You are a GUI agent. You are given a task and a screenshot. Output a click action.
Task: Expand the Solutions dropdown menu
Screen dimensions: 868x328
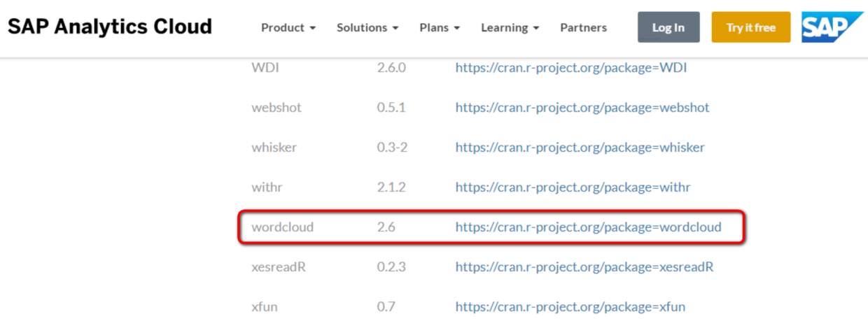[367, 28]
